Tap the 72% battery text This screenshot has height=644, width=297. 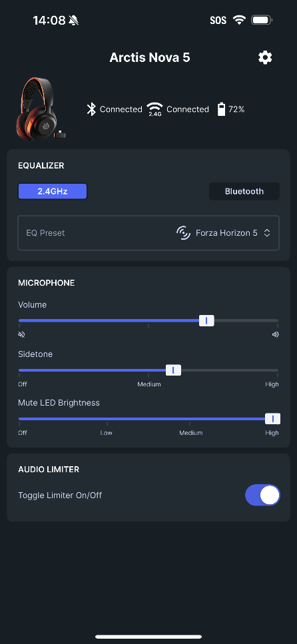(x=236, y=109)
